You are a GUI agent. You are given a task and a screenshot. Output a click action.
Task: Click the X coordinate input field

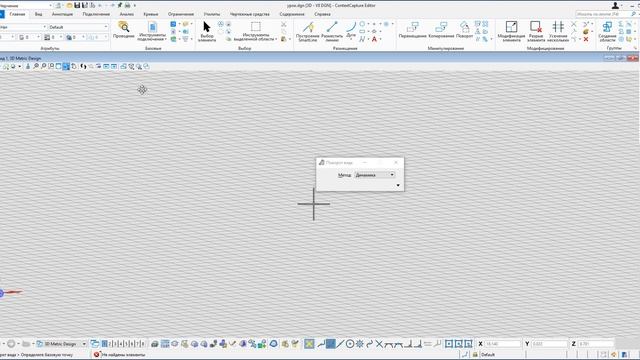pos(502,344)
